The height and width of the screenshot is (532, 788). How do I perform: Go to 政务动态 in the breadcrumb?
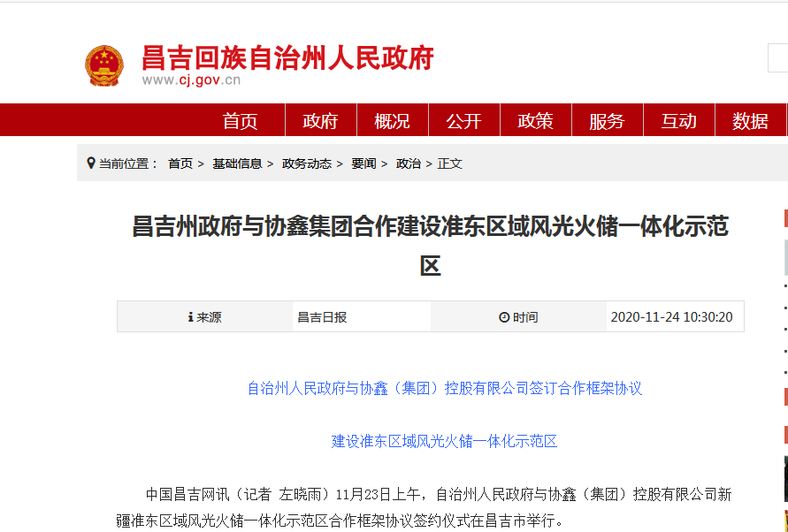click(307, 163)
